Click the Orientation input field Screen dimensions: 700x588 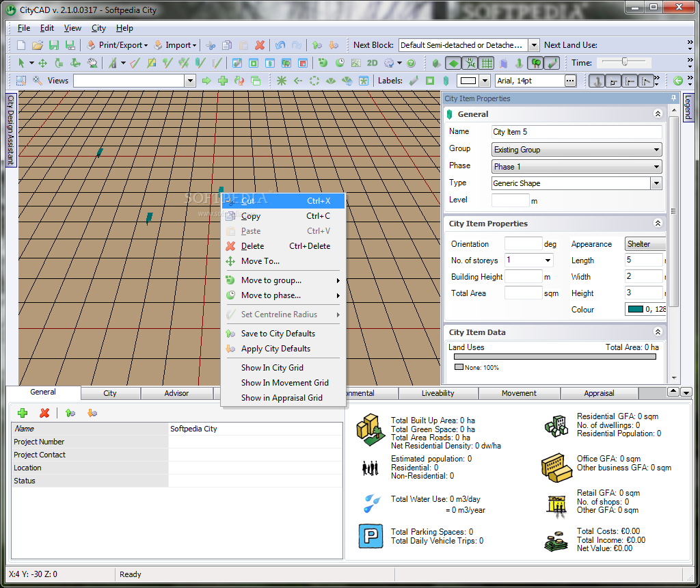[523, 244]
